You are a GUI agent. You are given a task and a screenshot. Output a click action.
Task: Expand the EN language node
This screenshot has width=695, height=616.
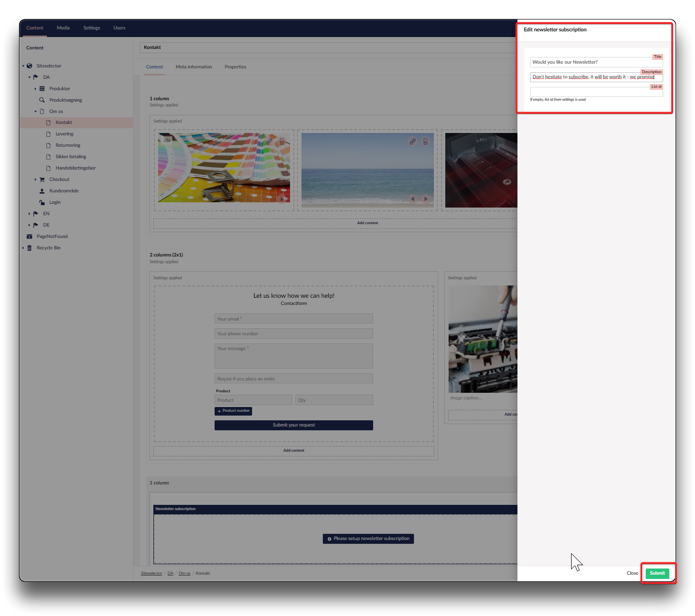point(29,214)
